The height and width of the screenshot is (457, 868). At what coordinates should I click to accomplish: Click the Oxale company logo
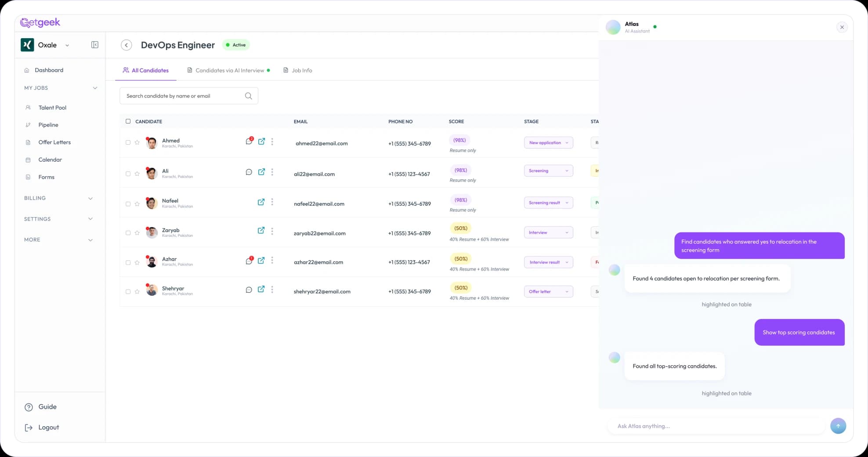coord(27,45)
